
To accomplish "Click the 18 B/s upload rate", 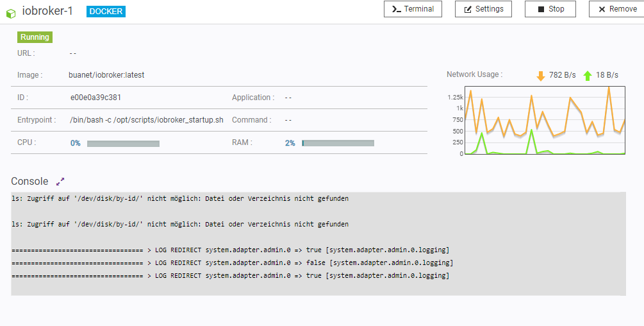I will coord(607,75).
